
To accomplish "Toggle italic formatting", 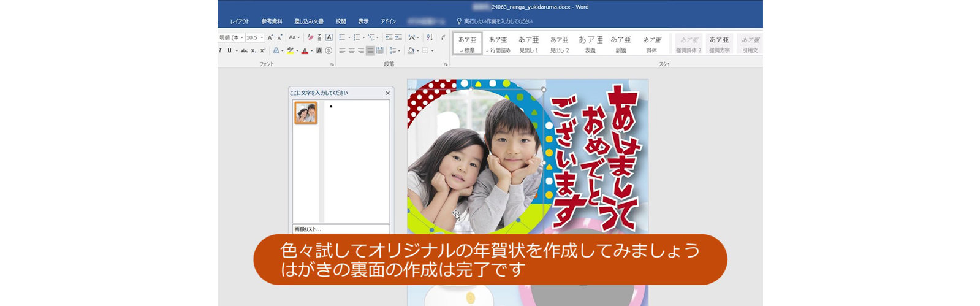I will pyautogui.click(x=220, y=50).
